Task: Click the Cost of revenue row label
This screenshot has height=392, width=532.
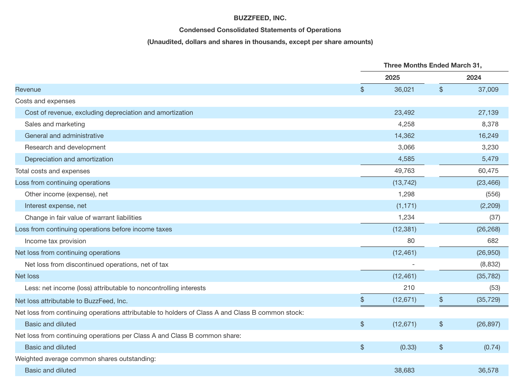Action: [x=109, y=113]
